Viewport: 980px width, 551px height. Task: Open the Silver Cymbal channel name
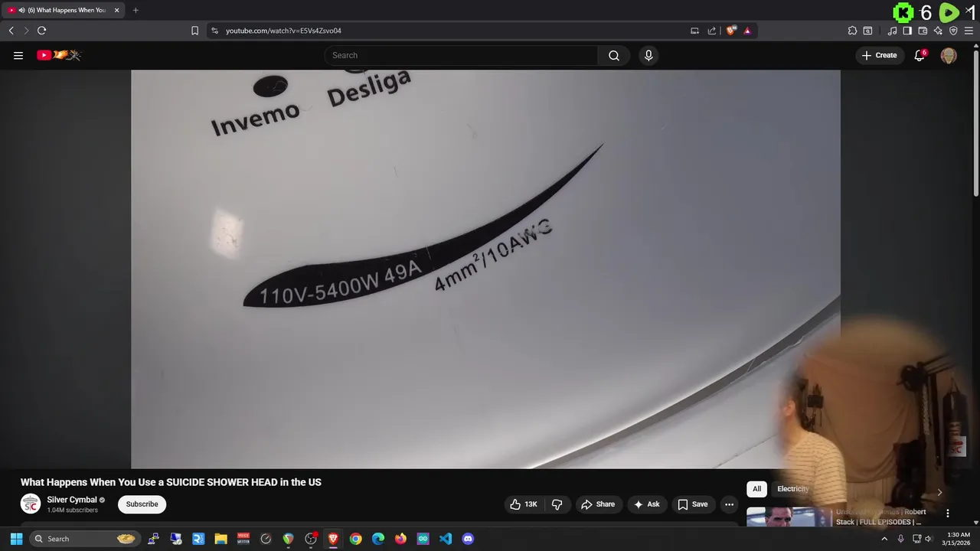pyautogui.click(x=72, y=500)
